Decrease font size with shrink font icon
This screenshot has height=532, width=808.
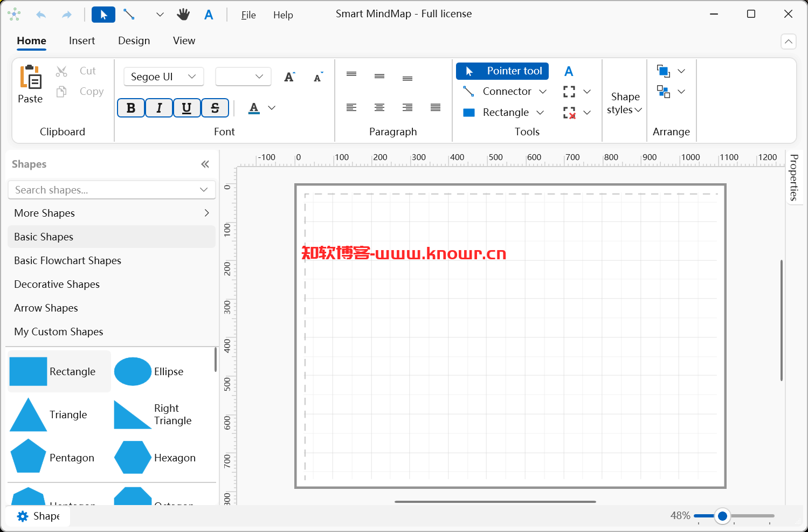[318, 77]
